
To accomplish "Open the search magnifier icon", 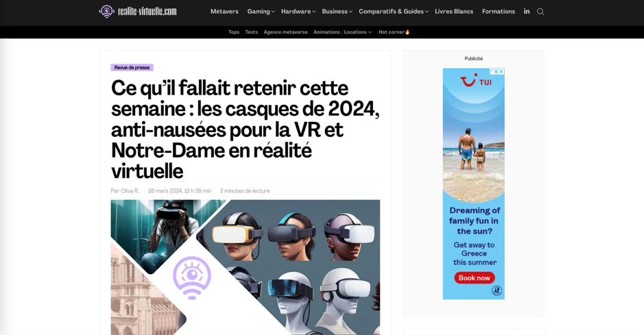I will point(540,12).
